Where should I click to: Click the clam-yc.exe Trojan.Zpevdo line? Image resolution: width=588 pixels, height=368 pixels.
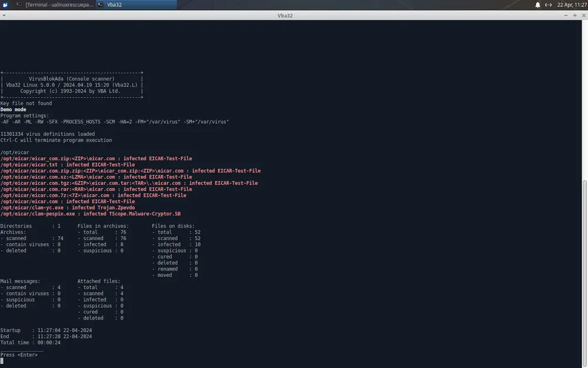(x=68, y=208)
